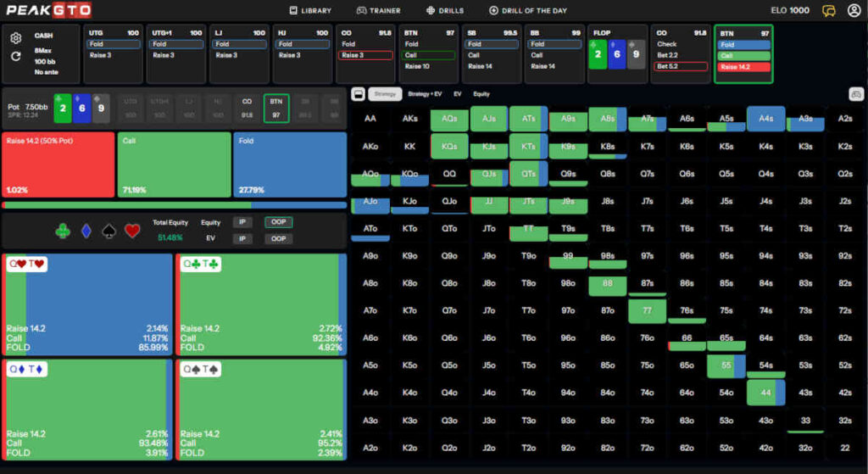Select the red Raise 14.2 (50% Pot) action
The image size is (868, 474).
coord(58,165)
